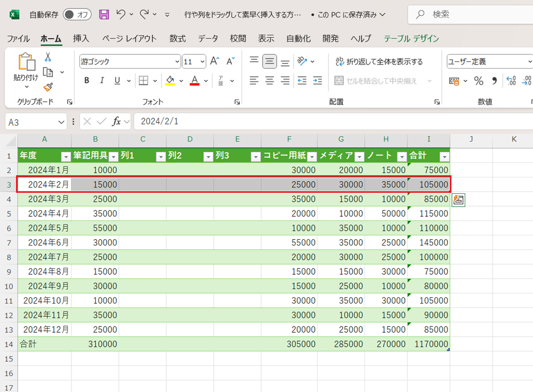Open the font group dialog launcher
The height and width of the screenshot is (392, 533).
click(x=237, y=102)
